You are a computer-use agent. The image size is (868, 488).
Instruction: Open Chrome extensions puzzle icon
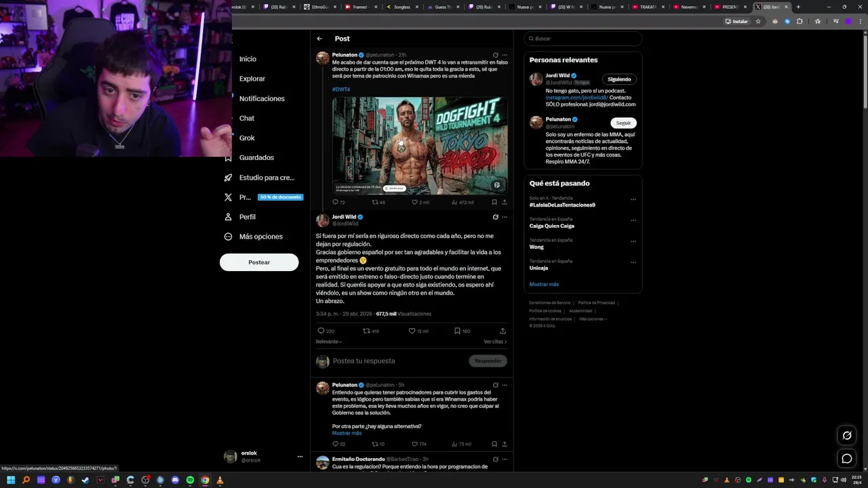pos(800,21)
